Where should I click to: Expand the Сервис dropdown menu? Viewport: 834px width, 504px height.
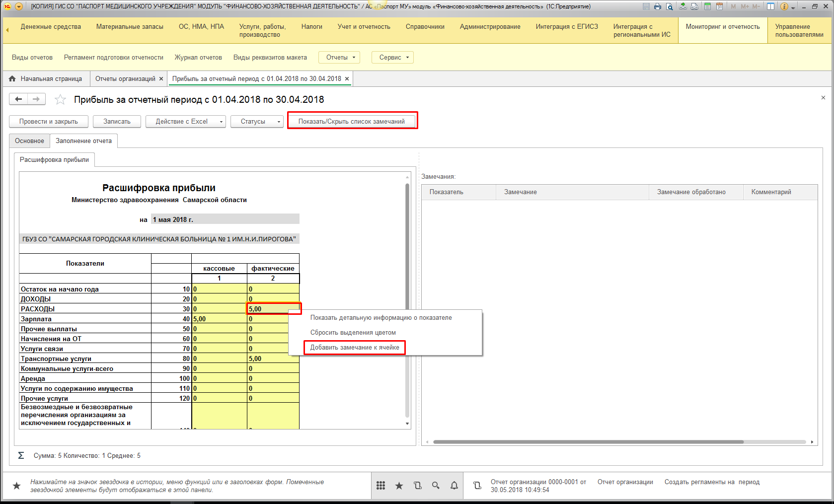point(392,58)
